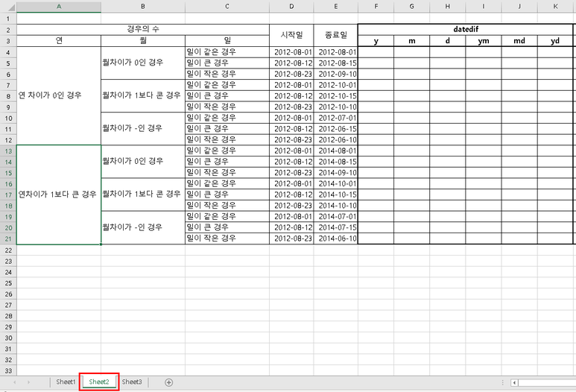Image resolution: width=576 pixels, height=392 pixels.
Task: Click '월차이가 1보다 큰 경우' cell in row 17
Action: (143, 194)
